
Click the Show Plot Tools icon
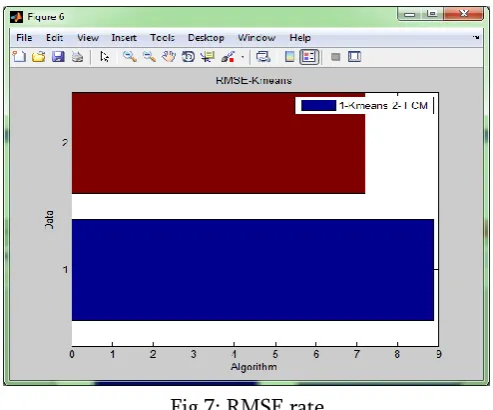(354, 57)
